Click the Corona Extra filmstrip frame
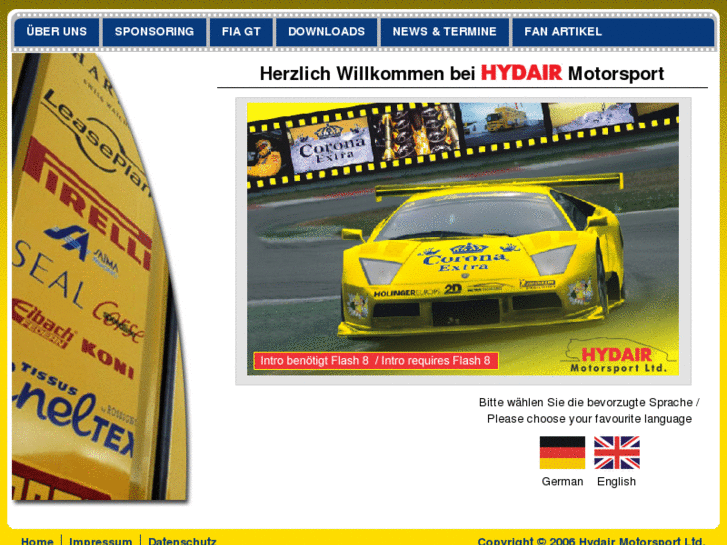The width and height of the screenshot is (727, 545). tap(331, 145)
